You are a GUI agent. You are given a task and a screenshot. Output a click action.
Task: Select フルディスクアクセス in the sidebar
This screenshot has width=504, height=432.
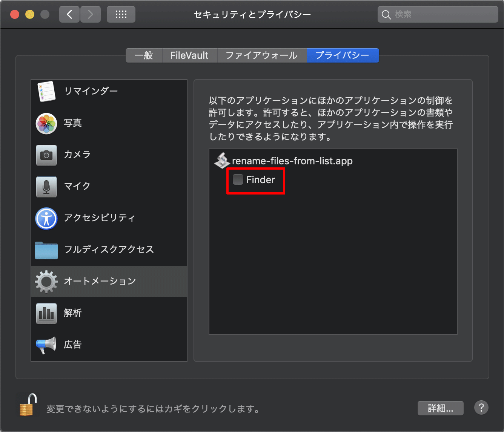pos(109,250)
